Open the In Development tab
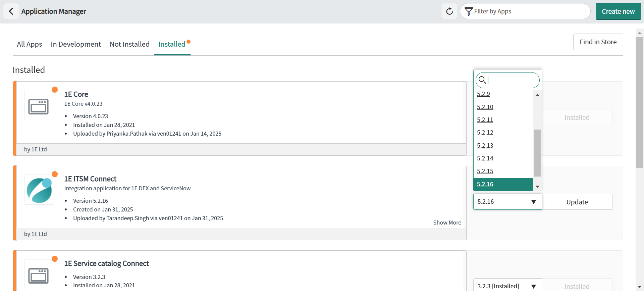 click(x=76, y=44)
